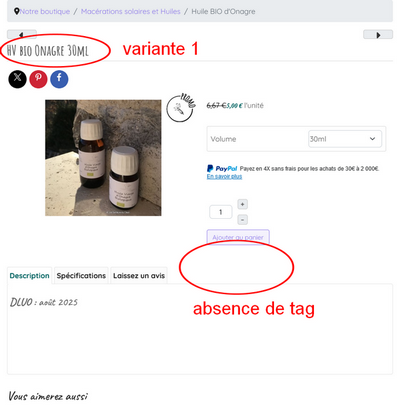Click Ajouter au panier button
Screen dimensions: 400x407
tap(238, 237)
